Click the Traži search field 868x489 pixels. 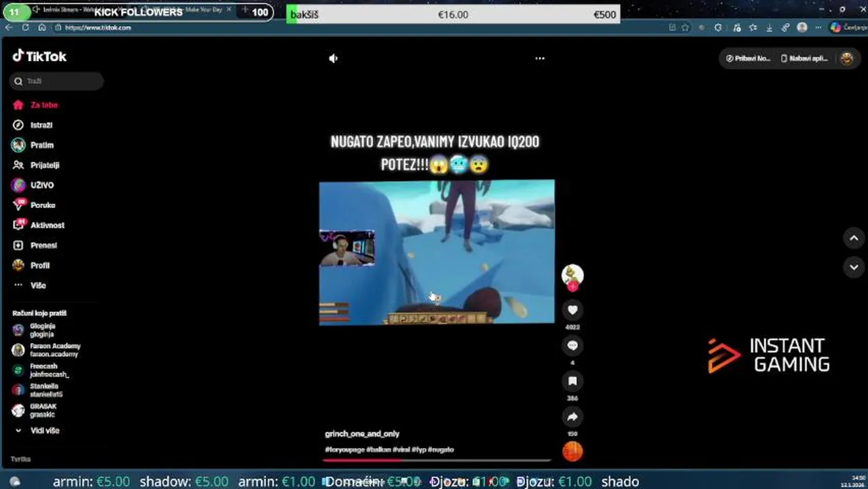click(56, 81)
